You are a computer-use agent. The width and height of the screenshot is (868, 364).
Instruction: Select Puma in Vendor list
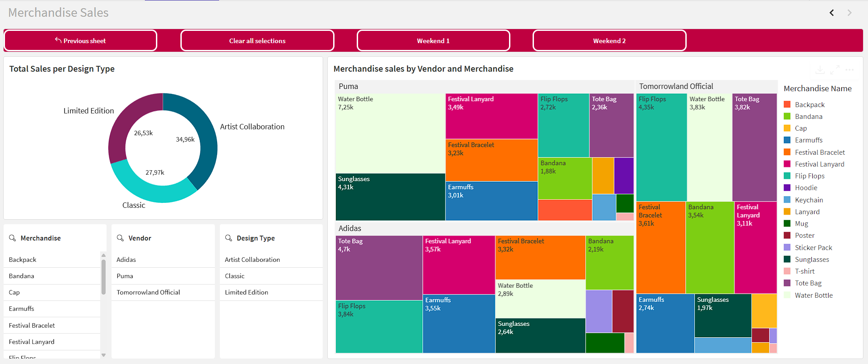click(163, 276)
